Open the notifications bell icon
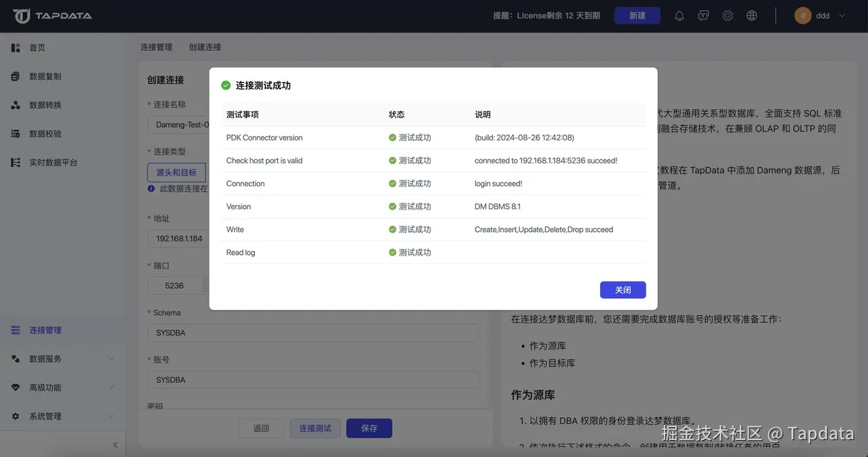 point(679,16)
